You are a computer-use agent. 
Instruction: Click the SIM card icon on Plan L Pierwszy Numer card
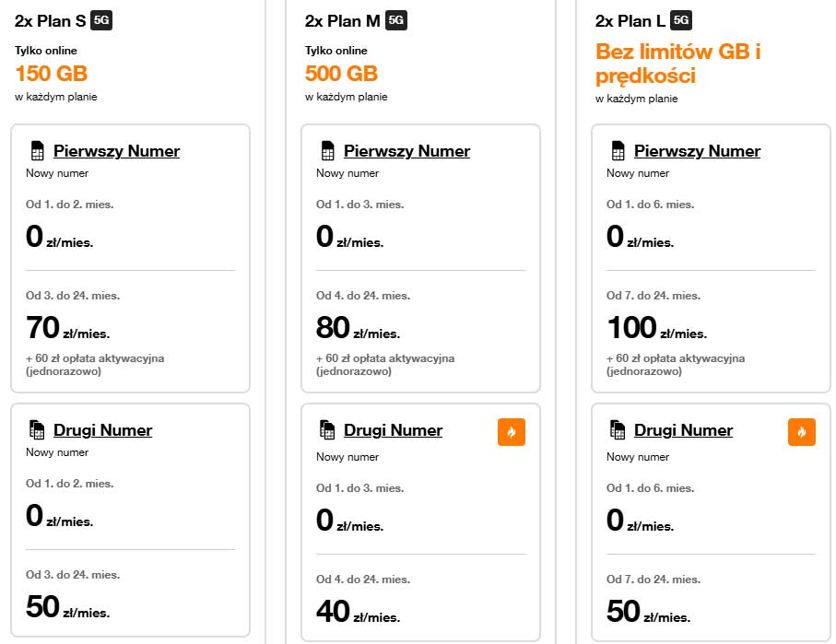(618, 149)
